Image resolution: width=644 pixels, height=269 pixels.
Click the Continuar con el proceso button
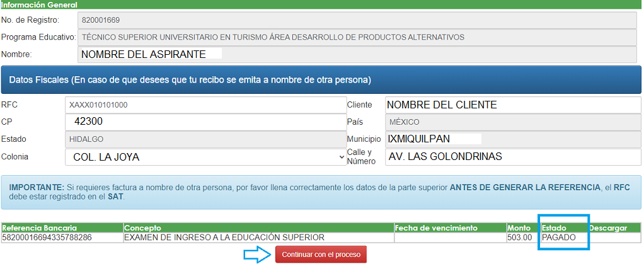[321, 255]
